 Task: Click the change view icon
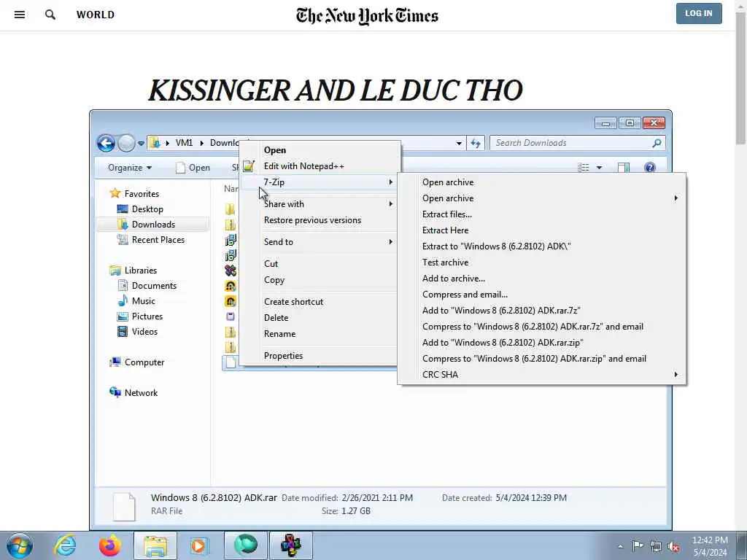[583, 168]
